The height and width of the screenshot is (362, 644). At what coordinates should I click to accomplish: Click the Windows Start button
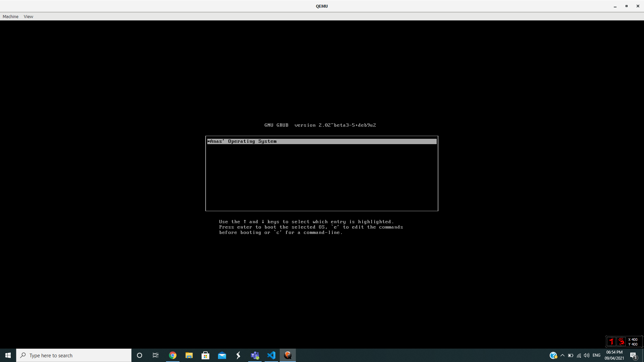coord(7,355)
